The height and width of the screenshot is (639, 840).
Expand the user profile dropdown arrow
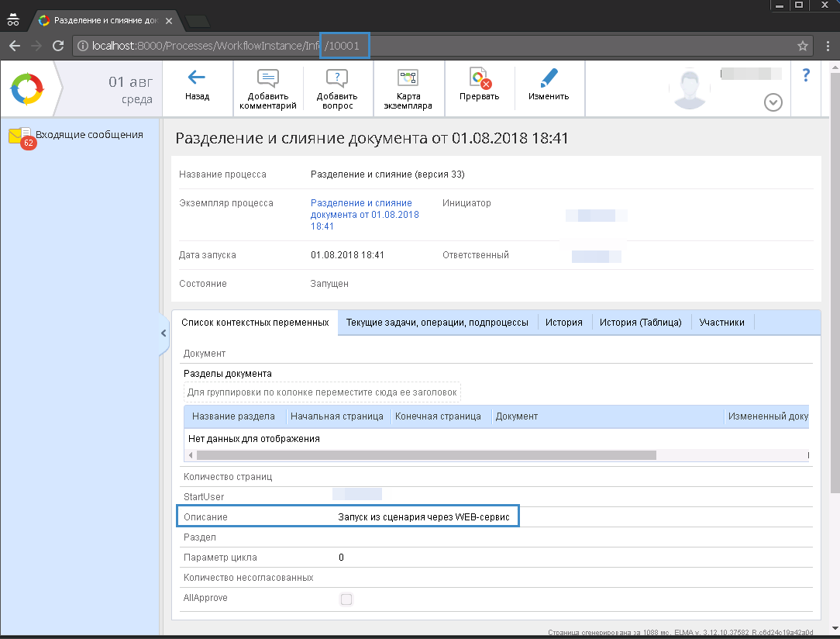tap(773, 102)
